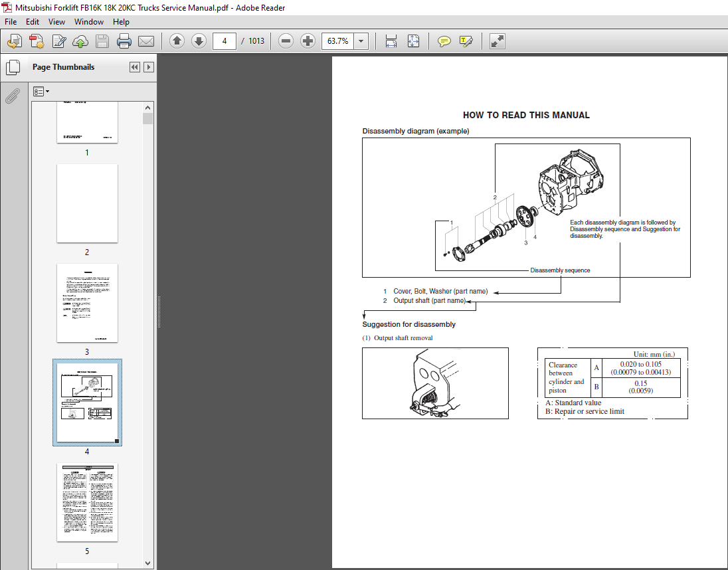Click the Convert PDF toolbar icon
Screen dimensions: 728x570
37,41
